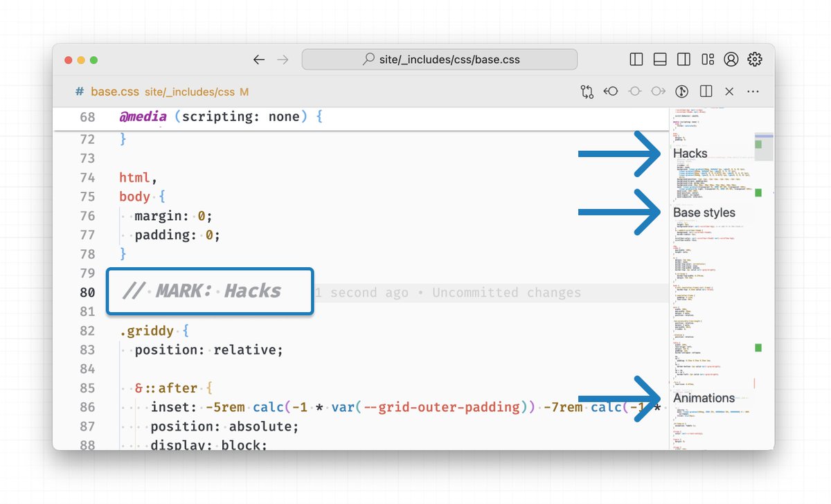Screen dimensions: 831x504
Task: Close the base.css editor tab
Action: 729,91
